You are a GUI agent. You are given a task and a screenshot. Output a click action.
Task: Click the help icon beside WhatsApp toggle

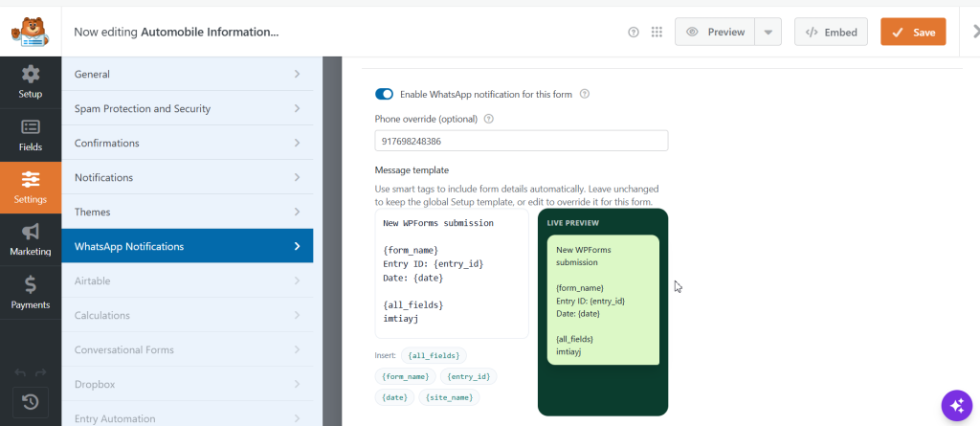(x=585, y=95)
